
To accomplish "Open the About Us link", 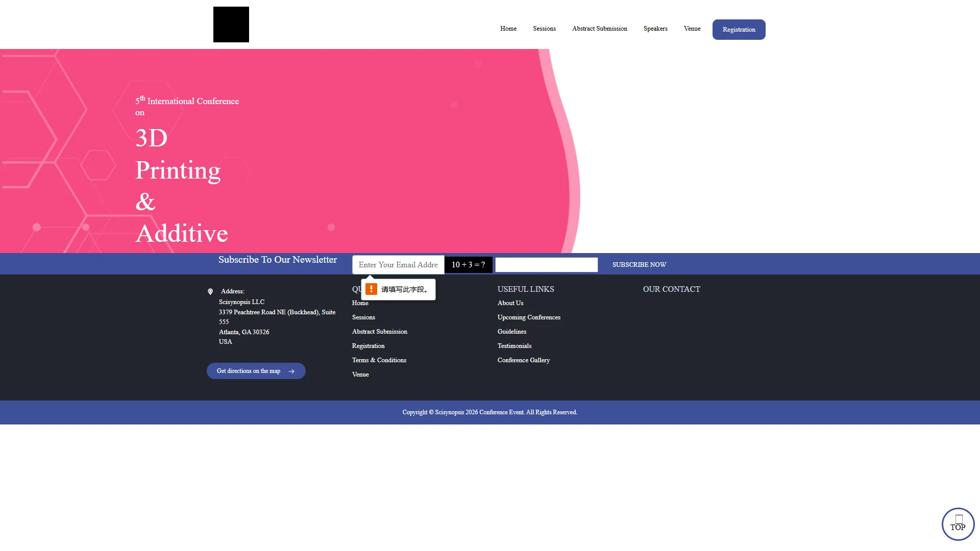I will [510, 303].
